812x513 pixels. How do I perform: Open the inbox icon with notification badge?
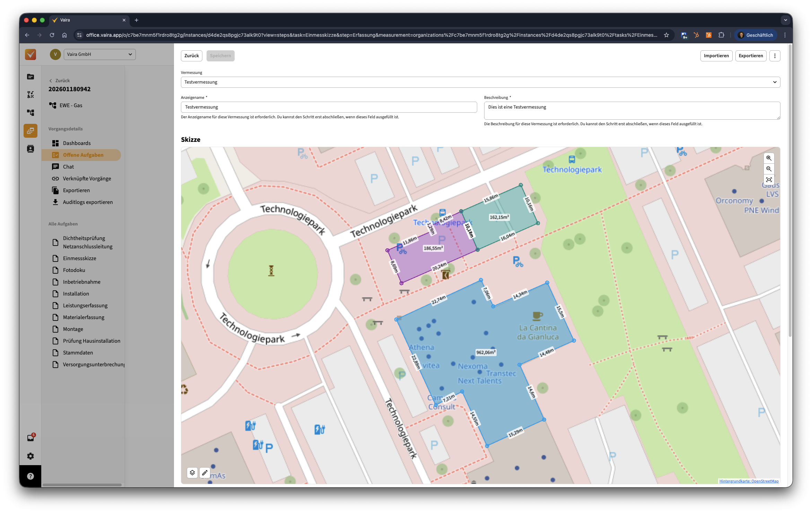click(x=30, y=438)
